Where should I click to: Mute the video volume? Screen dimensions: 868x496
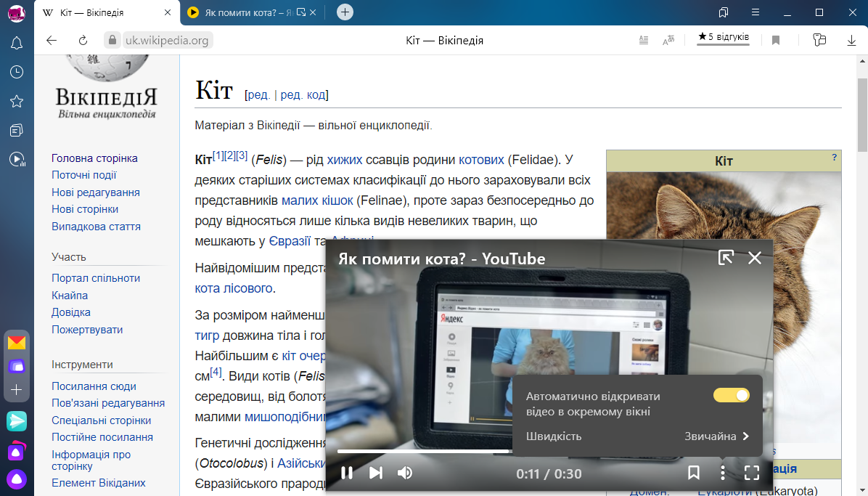405,473
